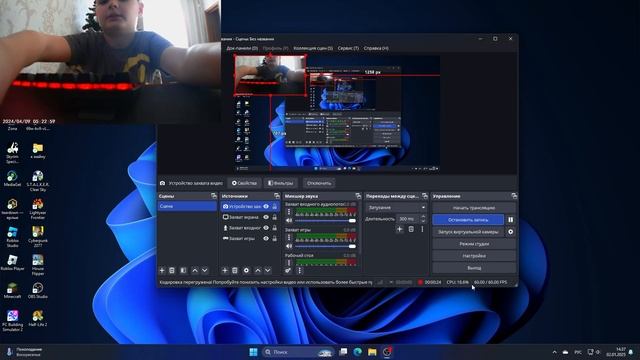
Task: Move scene down with arrow in Scenes panel
Action: tap(204, 270)
